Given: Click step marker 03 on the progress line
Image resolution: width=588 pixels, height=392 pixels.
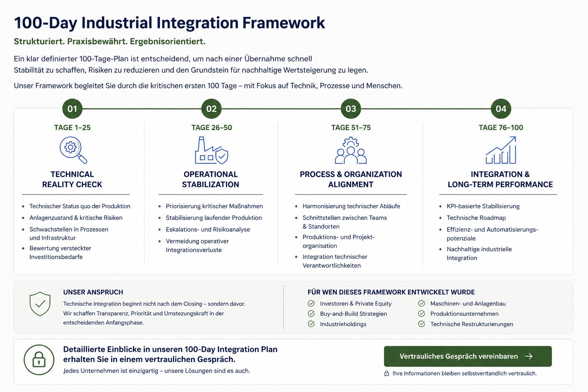Looking at the screenshot, I should point(350,109).
